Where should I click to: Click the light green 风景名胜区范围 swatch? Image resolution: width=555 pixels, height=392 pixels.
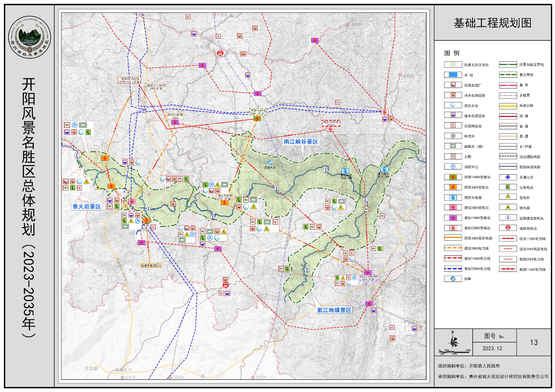[x=453, y=64]
